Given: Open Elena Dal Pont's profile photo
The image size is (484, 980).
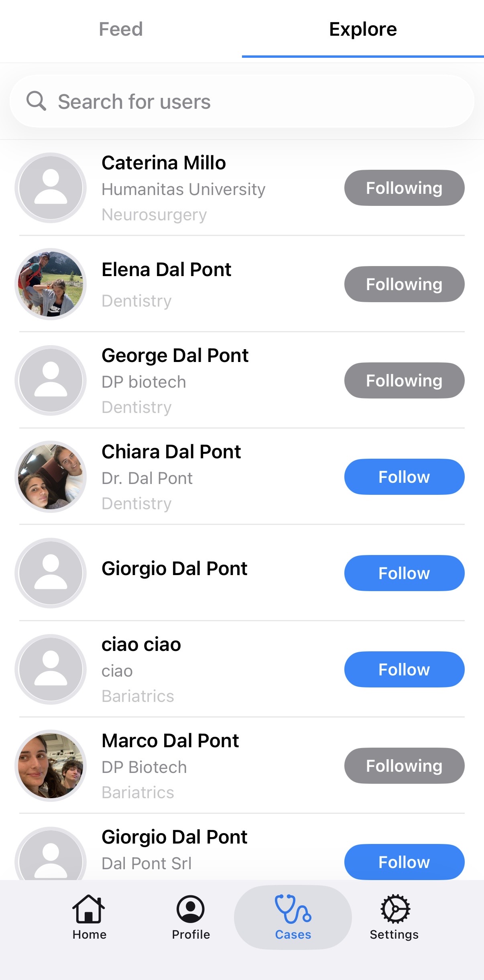Looking at the screenshot, I should [x=51, y=284].
